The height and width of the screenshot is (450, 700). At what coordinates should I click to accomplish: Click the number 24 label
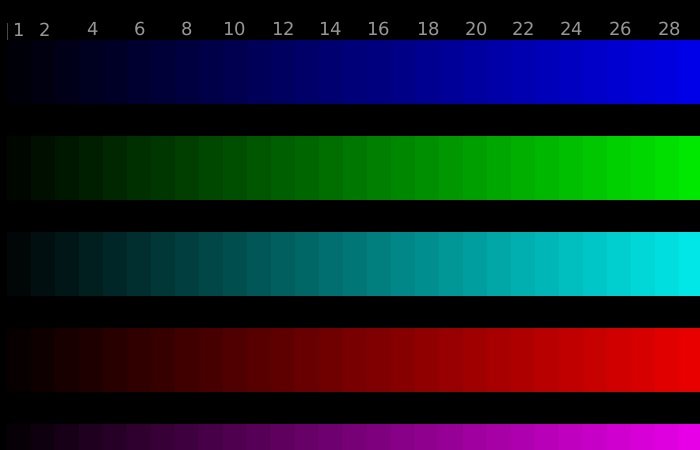(571, 29)
